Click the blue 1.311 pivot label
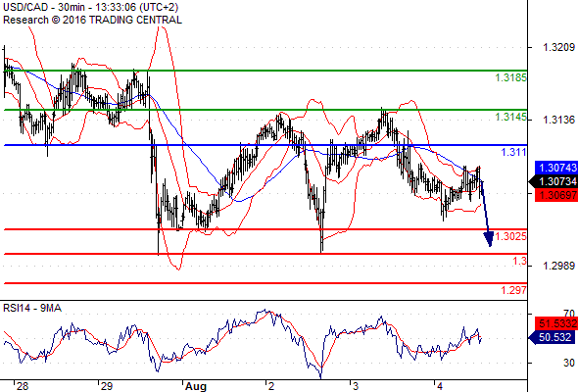 point(514,152)
